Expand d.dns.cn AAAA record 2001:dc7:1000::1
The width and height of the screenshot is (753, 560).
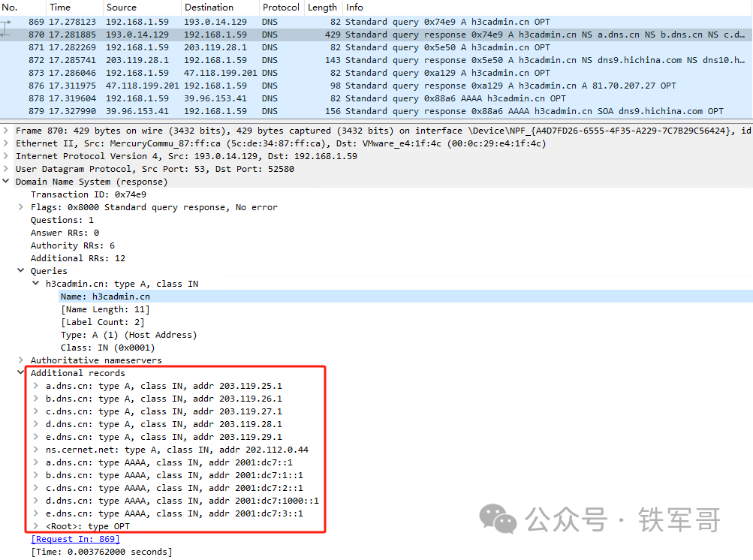tap(35, 501)
